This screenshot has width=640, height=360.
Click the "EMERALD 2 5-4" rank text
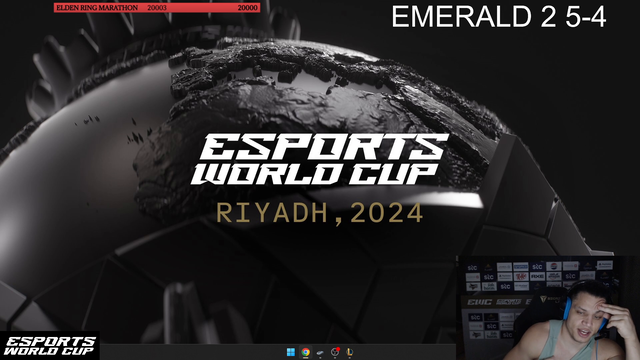(499, 17)
